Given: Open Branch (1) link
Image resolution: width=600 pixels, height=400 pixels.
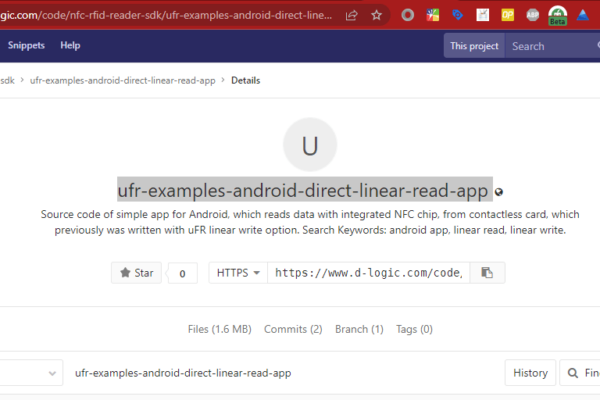Looking at the screenshot, I should coord(359,329).
